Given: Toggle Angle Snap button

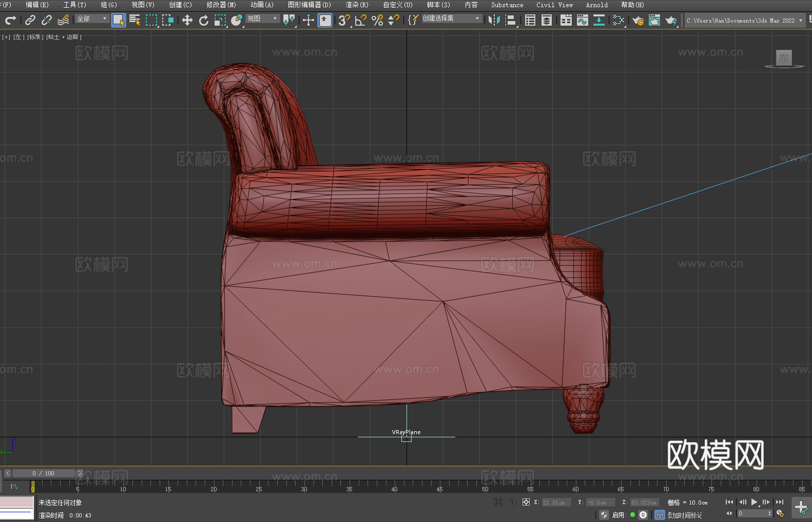Looking at the screenshot, I should (x=361, y=20).
